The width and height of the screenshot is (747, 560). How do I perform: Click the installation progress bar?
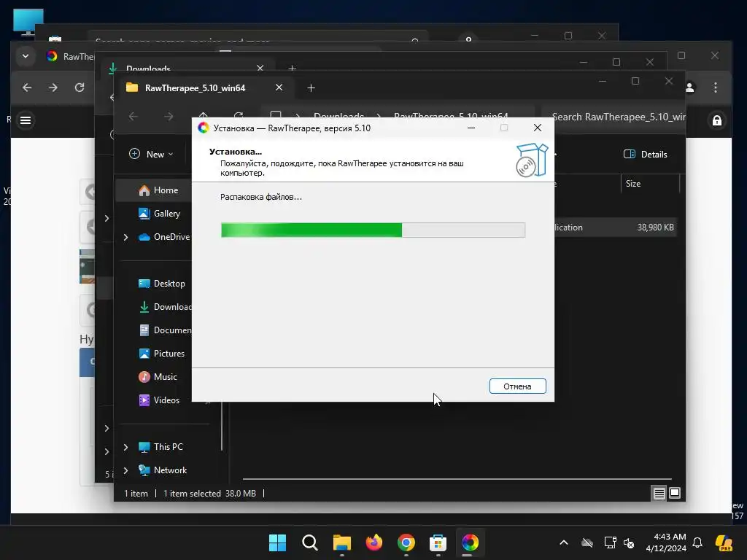coord(373,230)
